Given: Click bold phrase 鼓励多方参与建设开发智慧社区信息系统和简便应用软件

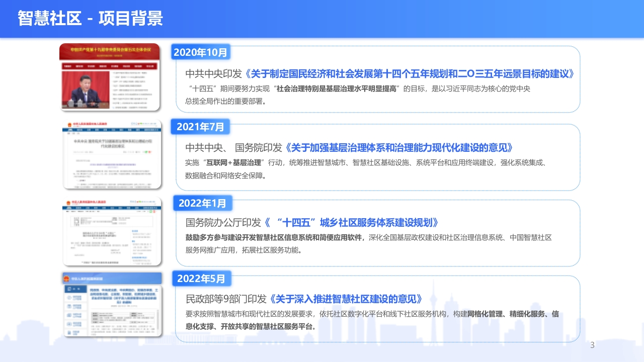Looking at the screenshot, I should 275,237.
